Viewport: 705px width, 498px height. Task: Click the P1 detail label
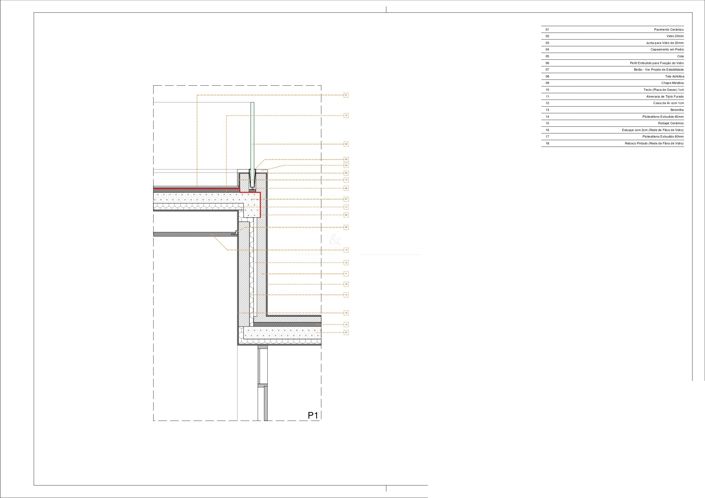tap(312, 414)
